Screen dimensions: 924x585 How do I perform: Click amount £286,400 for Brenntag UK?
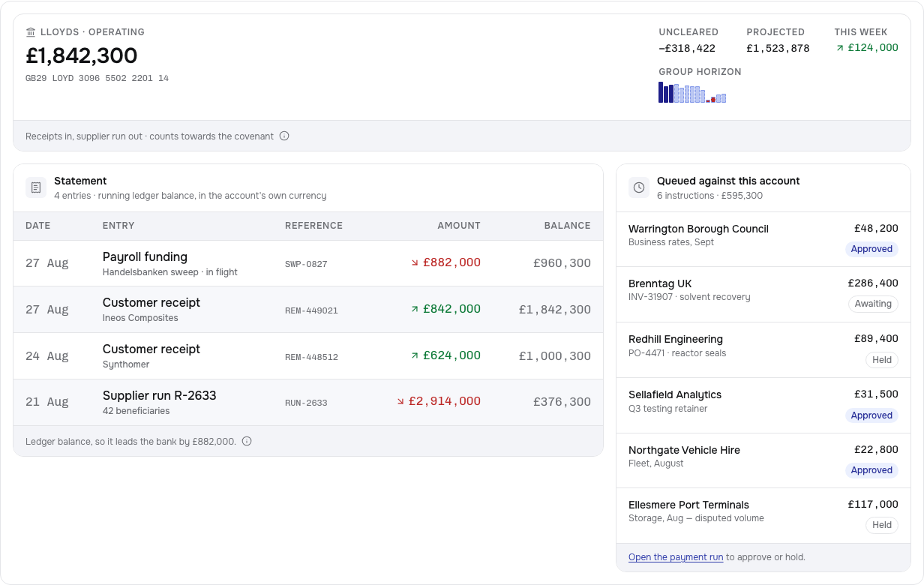coord(873,283)
